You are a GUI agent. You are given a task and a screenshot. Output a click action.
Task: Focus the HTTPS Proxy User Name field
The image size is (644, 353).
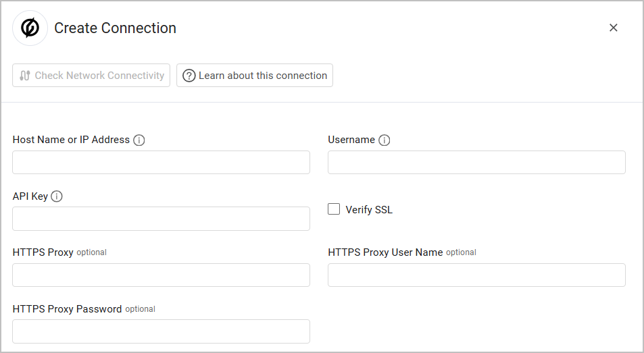[476, 275]
